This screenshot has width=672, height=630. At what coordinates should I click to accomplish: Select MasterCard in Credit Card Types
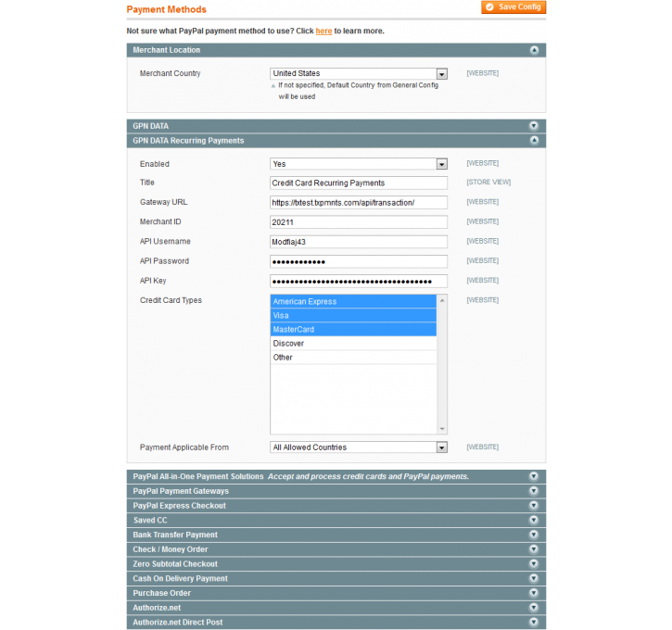(x=353, y=329)
